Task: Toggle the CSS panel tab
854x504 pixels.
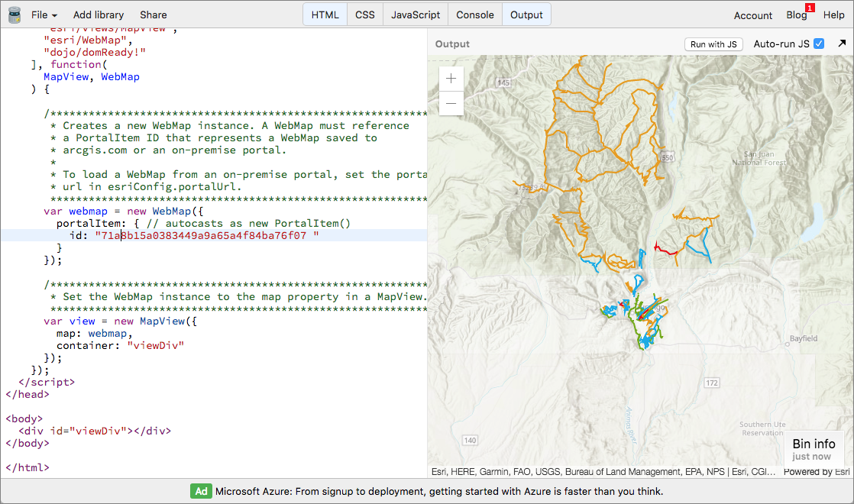Action: click(365, 15)
